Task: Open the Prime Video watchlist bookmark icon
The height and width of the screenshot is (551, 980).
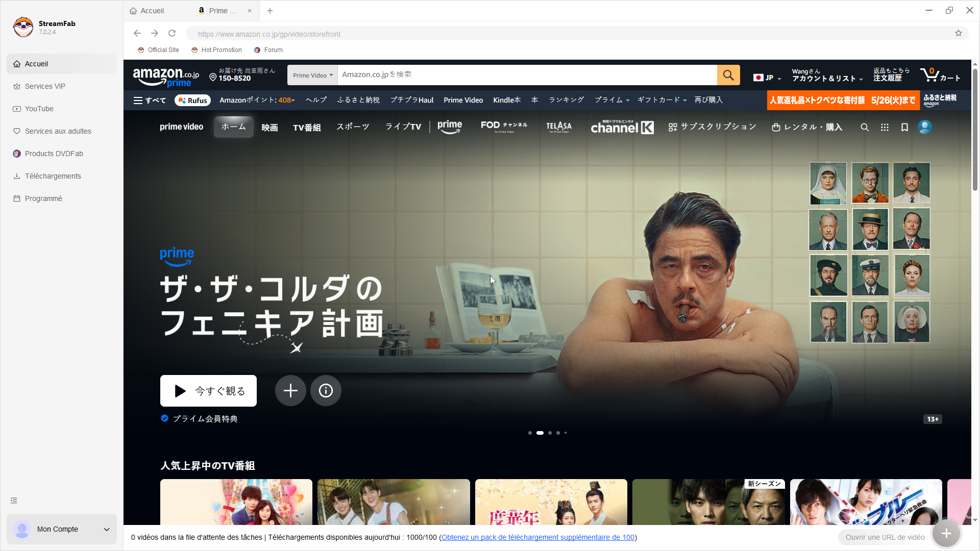Action: point(904,127)
